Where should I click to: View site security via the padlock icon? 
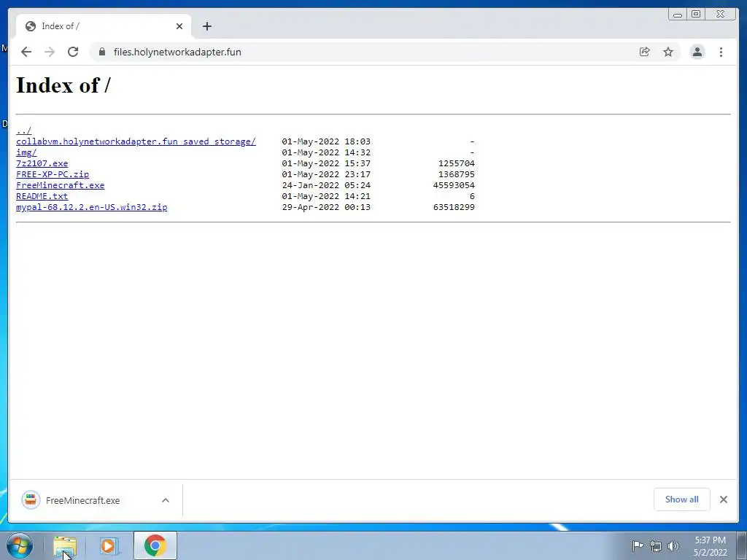pos(101,52)
